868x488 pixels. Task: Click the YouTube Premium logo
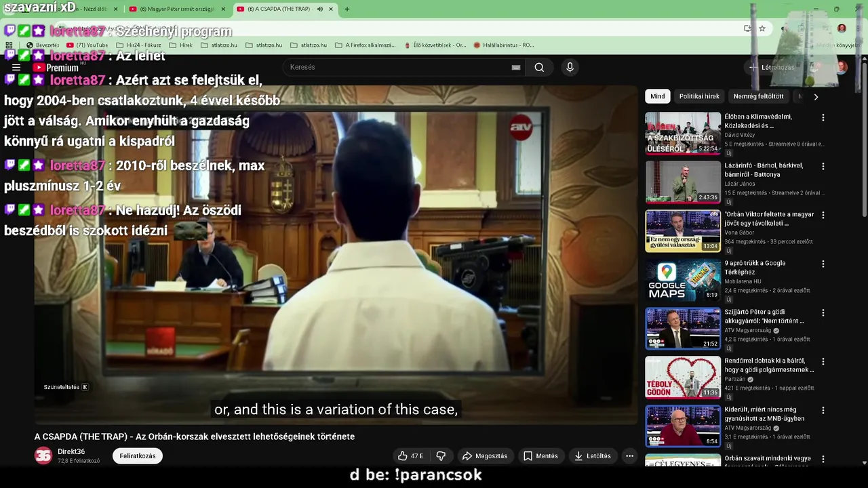pyautogui.click(x=56, y=67)
